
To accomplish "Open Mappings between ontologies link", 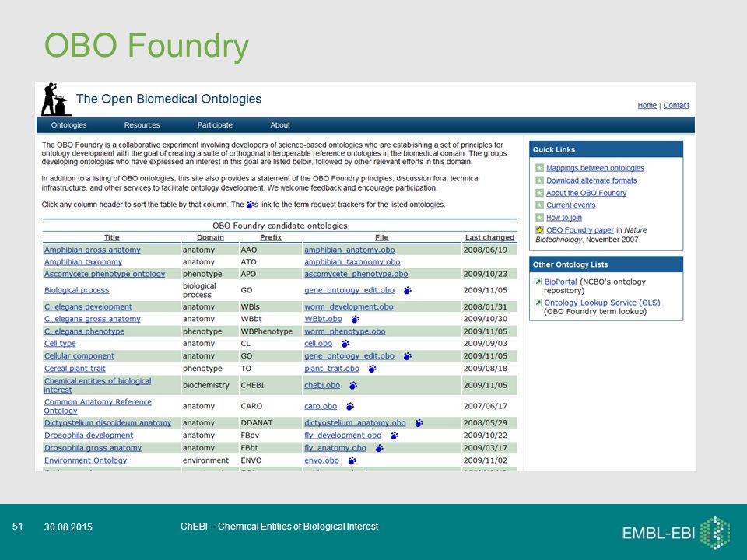I will coord(595,168).
